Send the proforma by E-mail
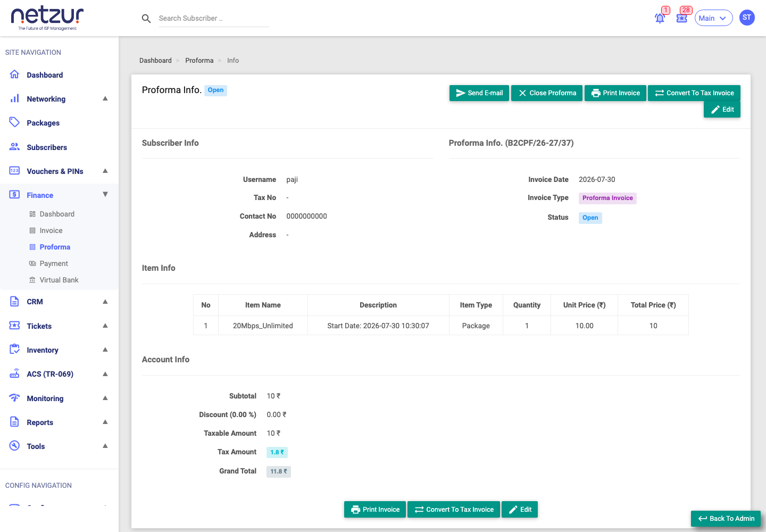766x532 pixels. (479, 93)
